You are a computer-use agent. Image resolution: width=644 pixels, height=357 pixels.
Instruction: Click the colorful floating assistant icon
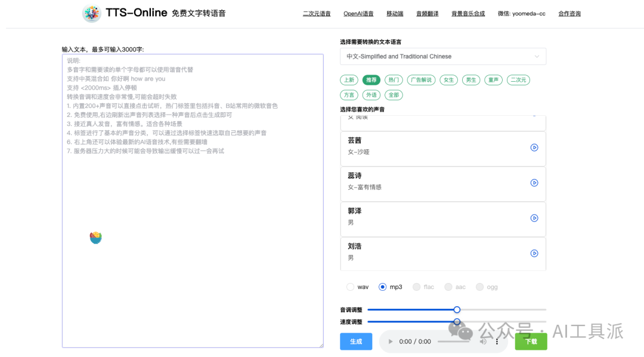tap(95, 238)
